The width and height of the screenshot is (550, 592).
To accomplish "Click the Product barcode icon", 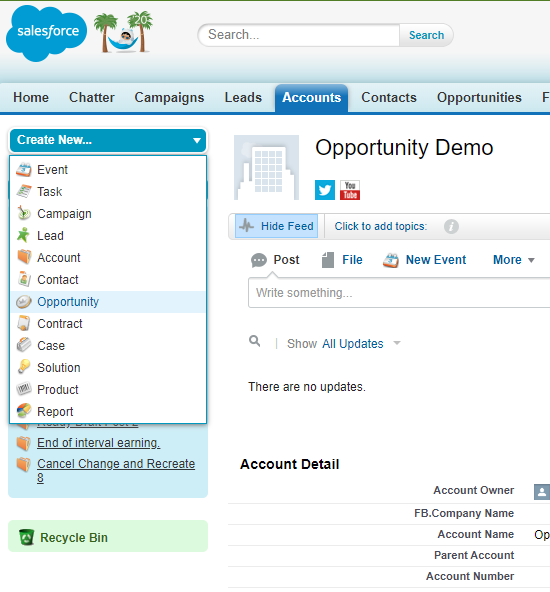I will [x=24, y=389].
